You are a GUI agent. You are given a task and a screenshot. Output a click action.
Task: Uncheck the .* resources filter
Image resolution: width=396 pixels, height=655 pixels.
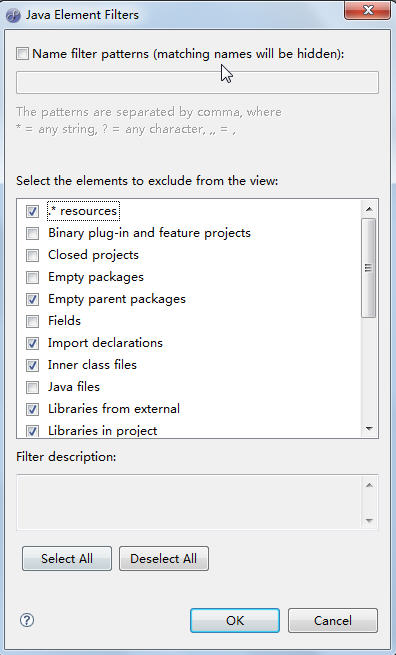click(32, 211)
